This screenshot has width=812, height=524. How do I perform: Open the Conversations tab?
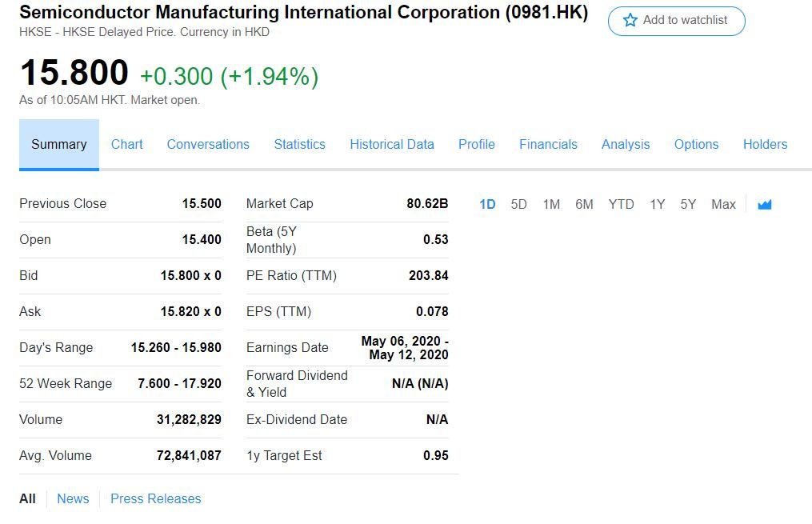pyautogui.click(x=208, y=145)
